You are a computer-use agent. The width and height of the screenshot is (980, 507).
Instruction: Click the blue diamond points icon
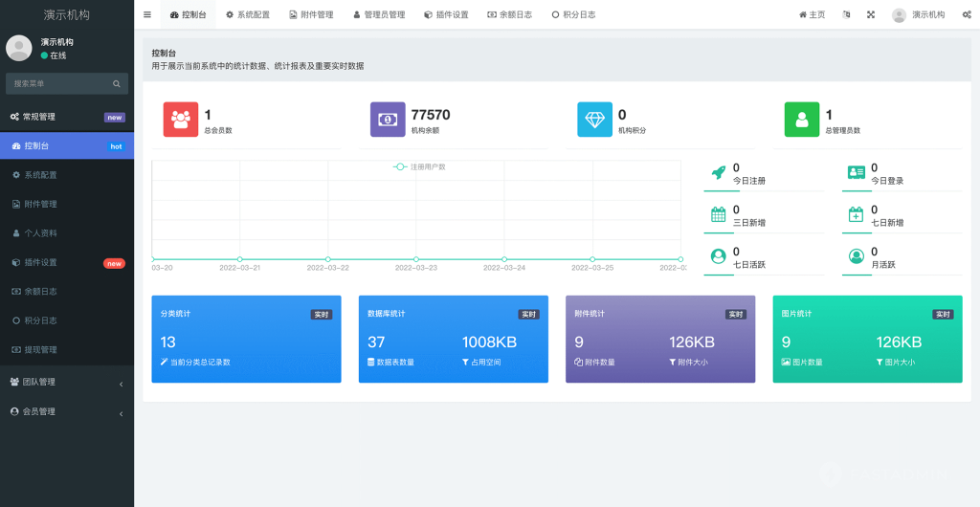coord(594,120)
